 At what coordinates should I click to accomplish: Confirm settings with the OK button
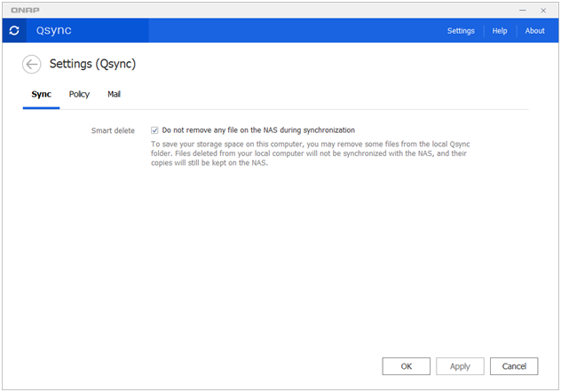pos(406,366)
